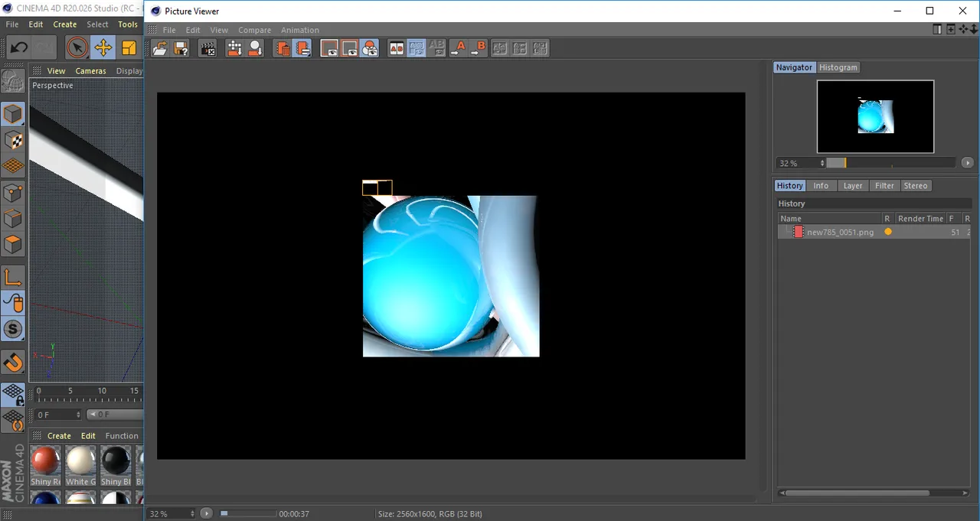Click the Stop Rendering clapperboard icon
Viewport: 980px width, 521px height.
pyautogui.click(x=207, y=48)
